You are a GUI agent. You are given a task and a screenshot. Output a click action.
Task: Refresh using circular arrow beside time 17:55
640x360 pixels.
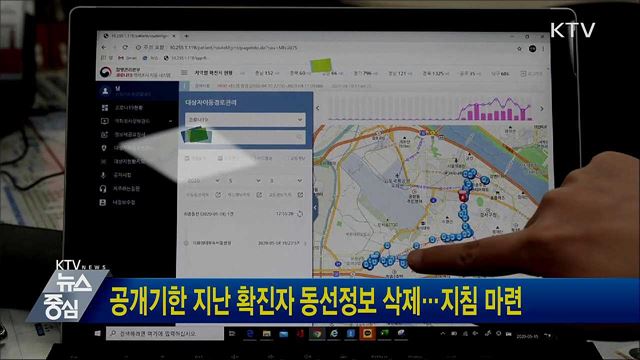(300, 214)
